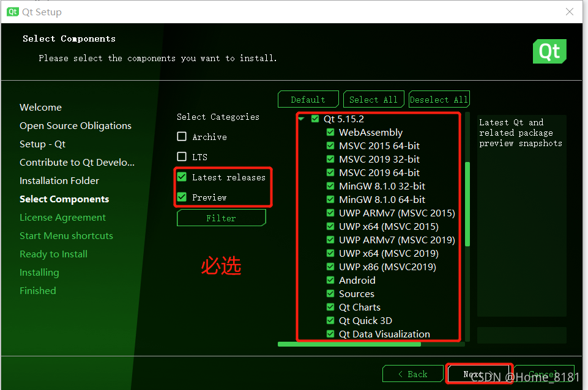
Task: Proceed with the Next button
Action: pos(478,374)
